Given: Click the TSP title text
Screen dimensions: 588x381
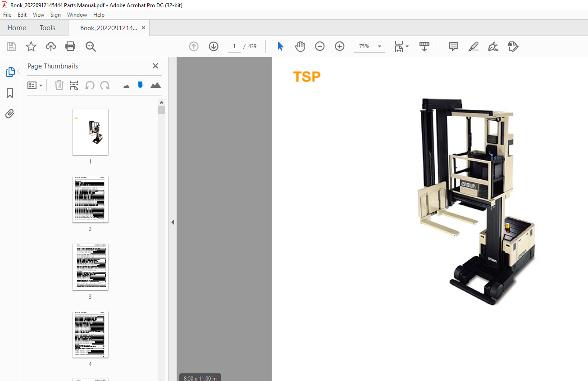Looking at the screenshot, I should point(307,77).
